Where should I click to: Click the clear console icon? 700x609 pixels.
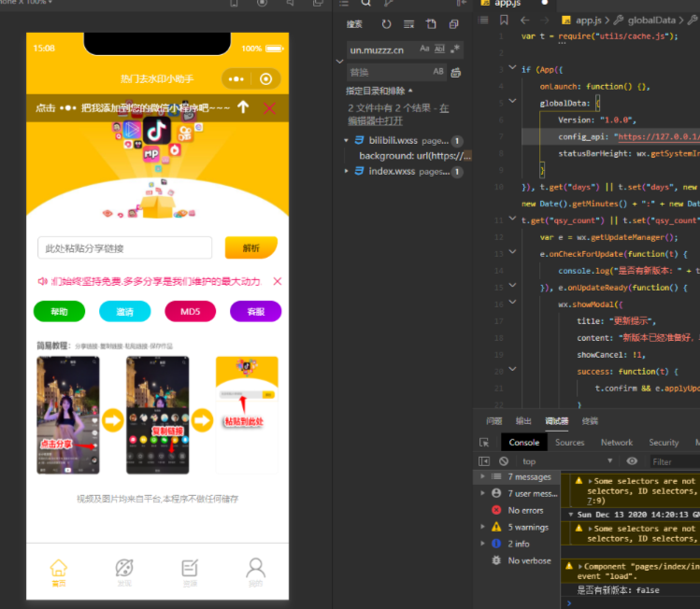[504, 461]
